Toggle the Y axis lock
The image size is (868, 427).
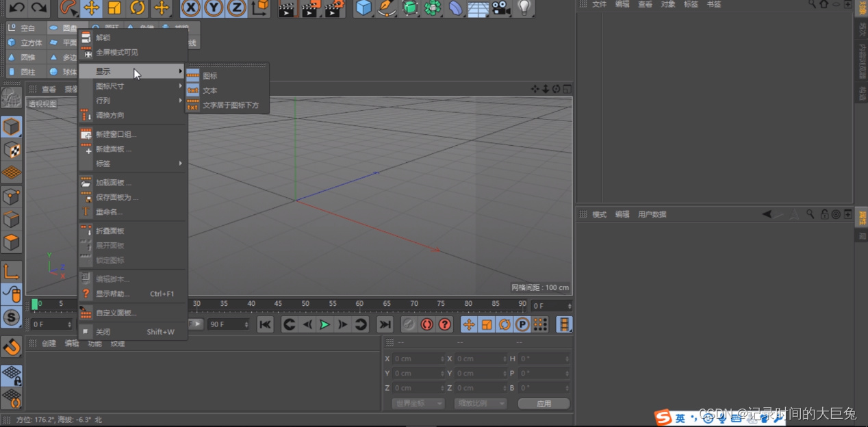pyautogui.click(x=214, y=8)
